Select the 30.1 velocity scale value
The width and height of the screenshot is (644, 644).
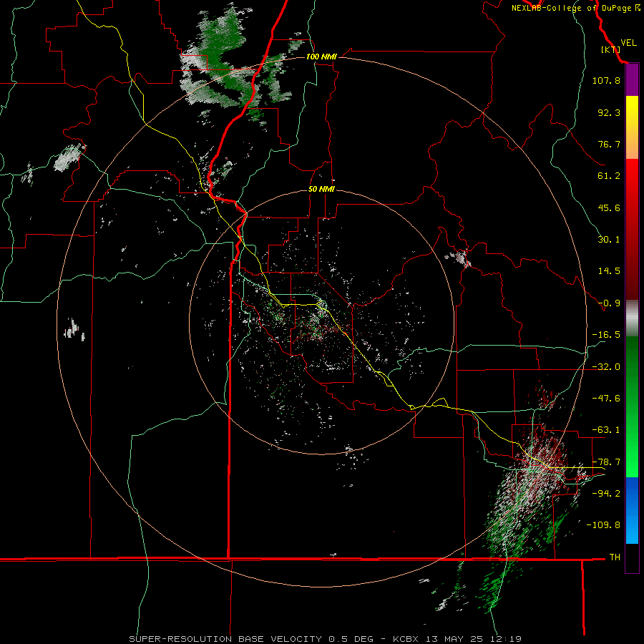609,240
